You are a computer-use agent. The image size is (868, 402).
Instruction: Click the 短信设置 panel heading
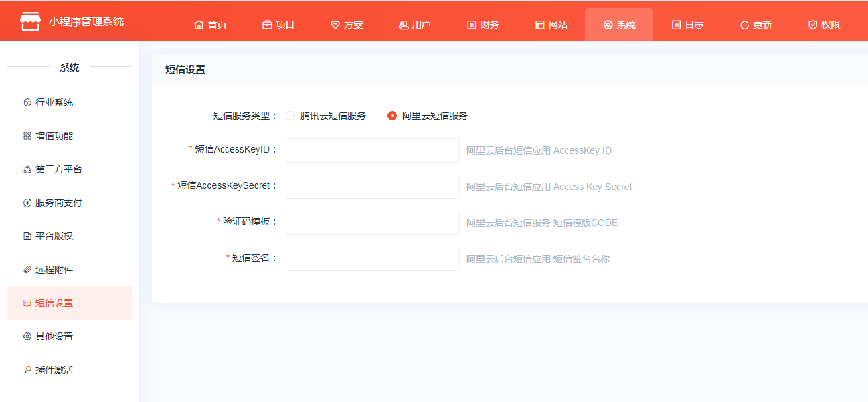(x=185, y=70)
